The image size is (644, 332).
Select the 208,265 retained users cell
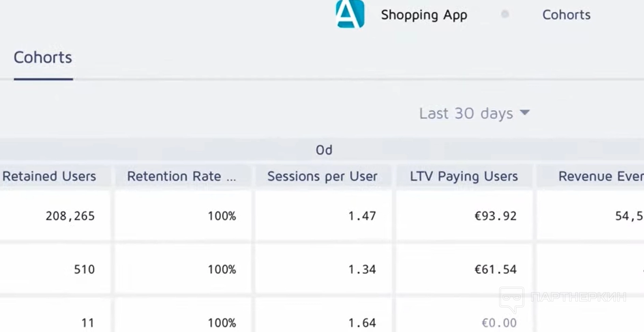(x=70, y=216)
